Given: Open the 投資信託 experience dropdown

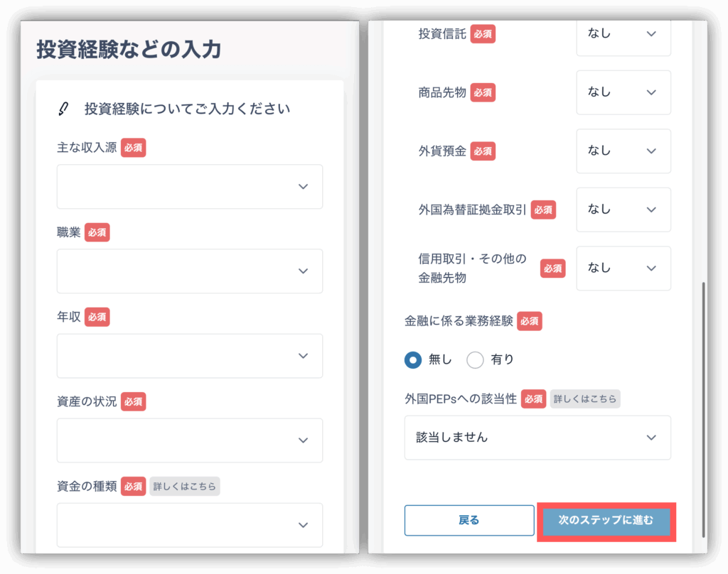Looking at the screenshot, I should point(623,34).
